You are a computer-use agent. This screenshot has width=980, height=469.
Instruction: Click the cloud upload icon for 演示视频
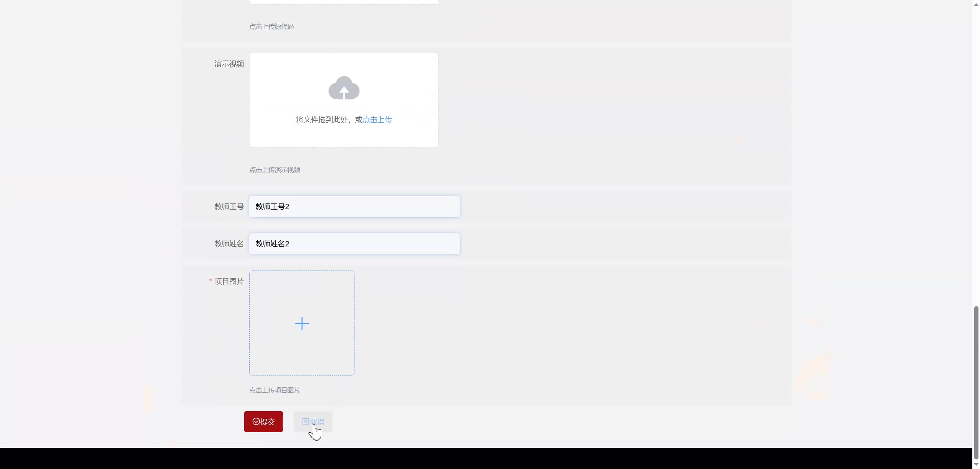[344, 88]
